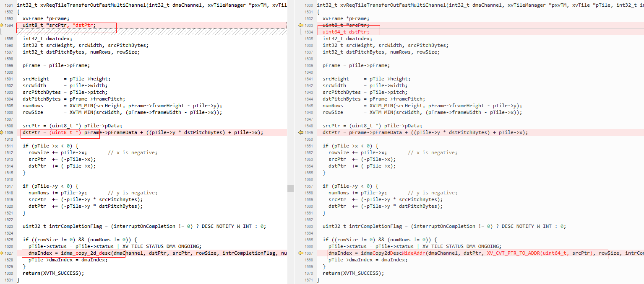This screenshot has width=644, height=284.
Task: Click copy-to-left arrow at right line 1667
Action: point(300,253)
